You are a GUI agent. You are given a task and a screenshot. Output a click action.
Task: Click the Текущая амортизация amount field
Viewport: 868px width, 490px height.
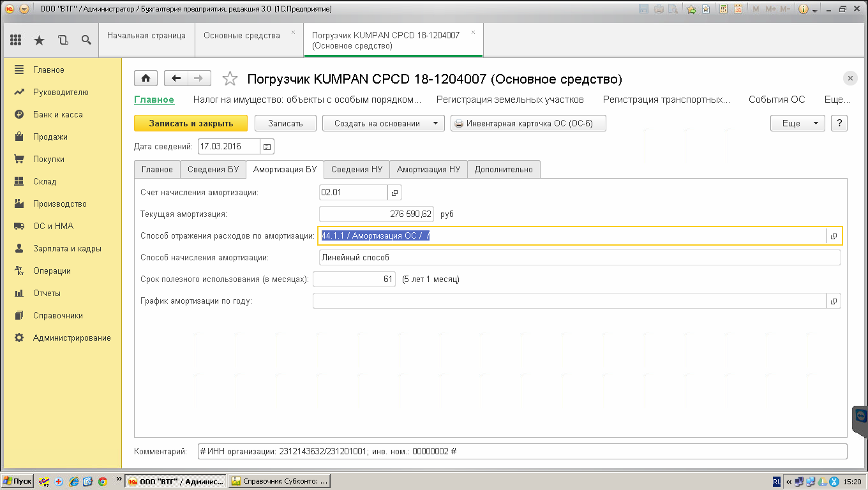click(x=377, y=214)
